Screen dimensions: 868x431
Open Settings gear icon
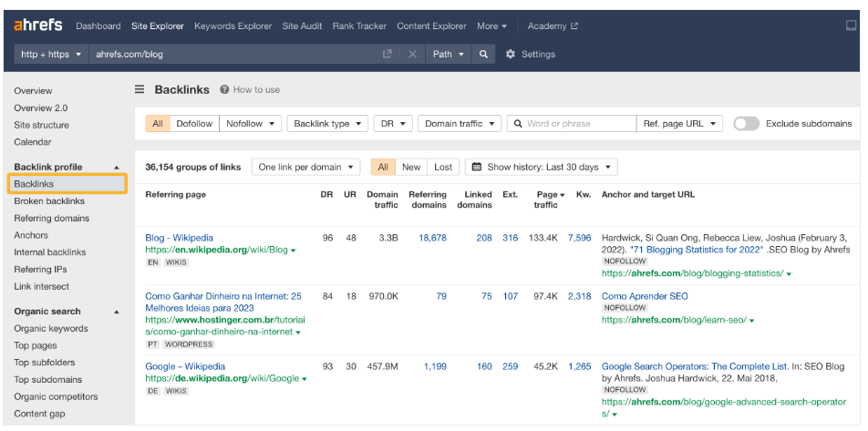click(x=511, y=55)
